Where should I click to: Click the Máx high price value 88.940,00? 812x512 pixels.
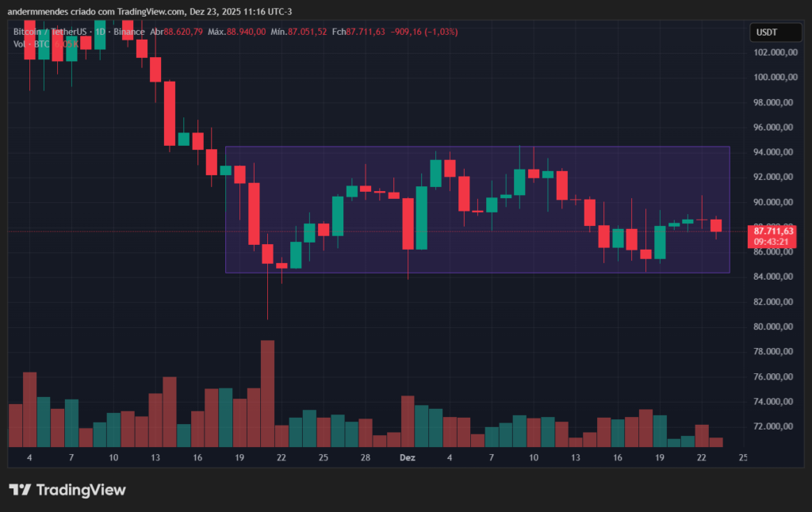click(x=246, y=32)
